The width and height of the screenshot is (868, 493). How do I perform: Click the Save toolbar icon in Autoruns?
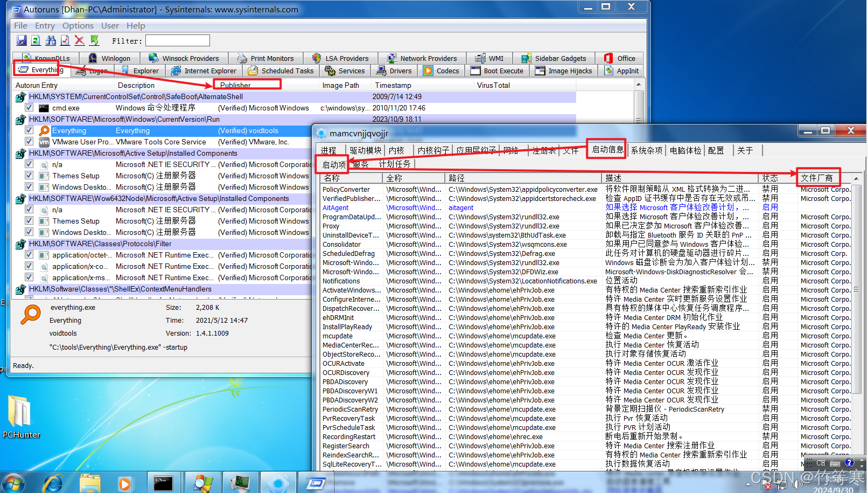tap(22, 40)
